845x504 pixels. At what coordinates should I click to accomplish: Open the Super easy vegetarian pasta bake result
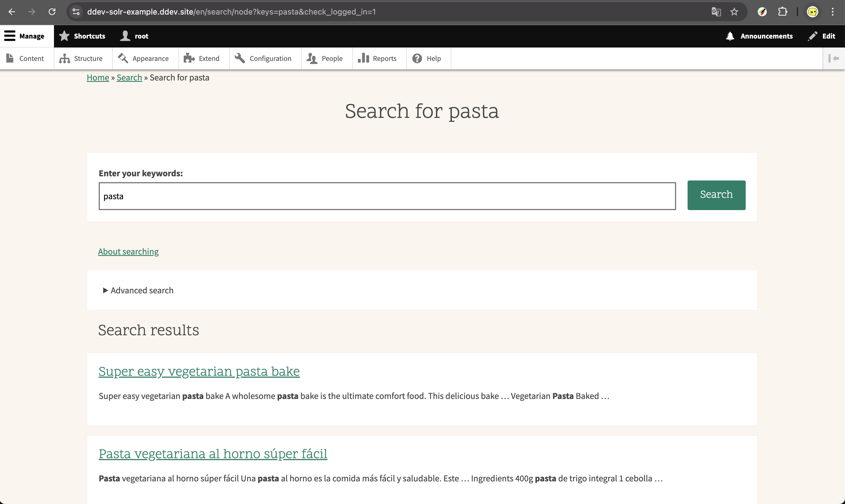[x=199, y=371]
